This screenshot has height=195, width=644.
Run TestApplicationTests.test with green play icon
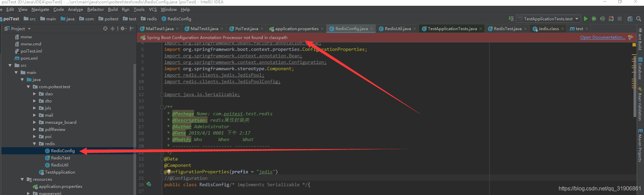coord(586,19)
